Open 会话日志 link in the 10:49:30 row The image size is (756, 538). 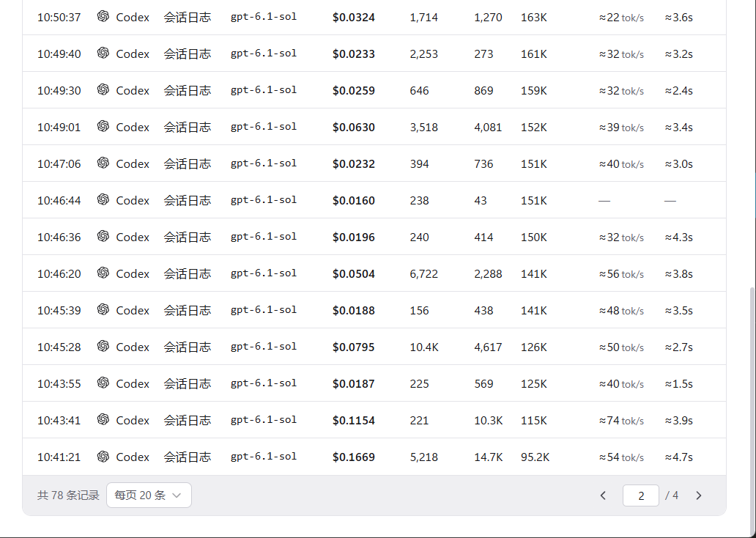(187, 90)
